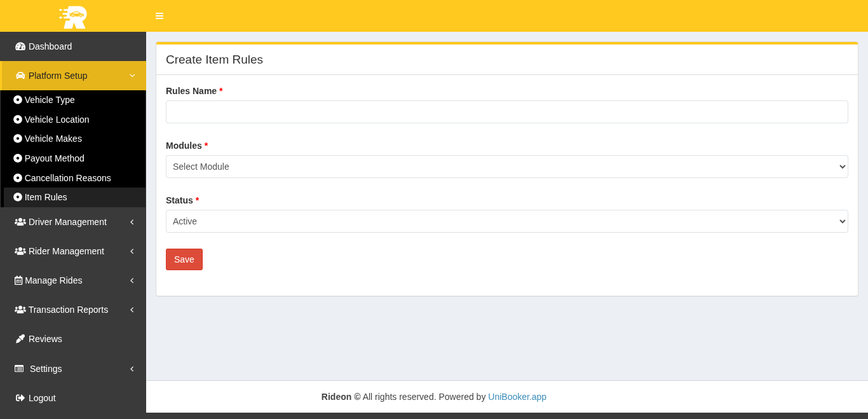Screen dimensions: 868x419
Task: Go to Cancellation Reasons menu item
Action: coord(67,178)
